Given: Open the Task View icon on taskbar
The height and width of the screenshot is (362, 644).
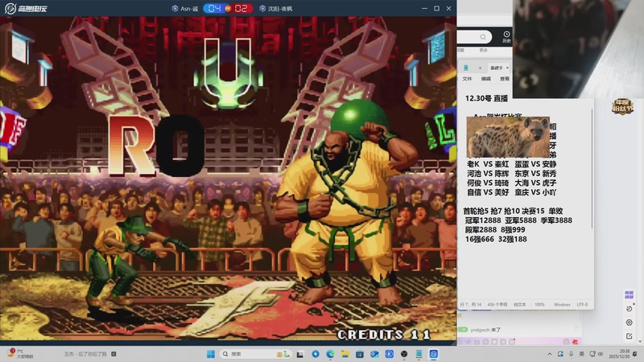Looking at the screenshot, I should pos(300,354).
